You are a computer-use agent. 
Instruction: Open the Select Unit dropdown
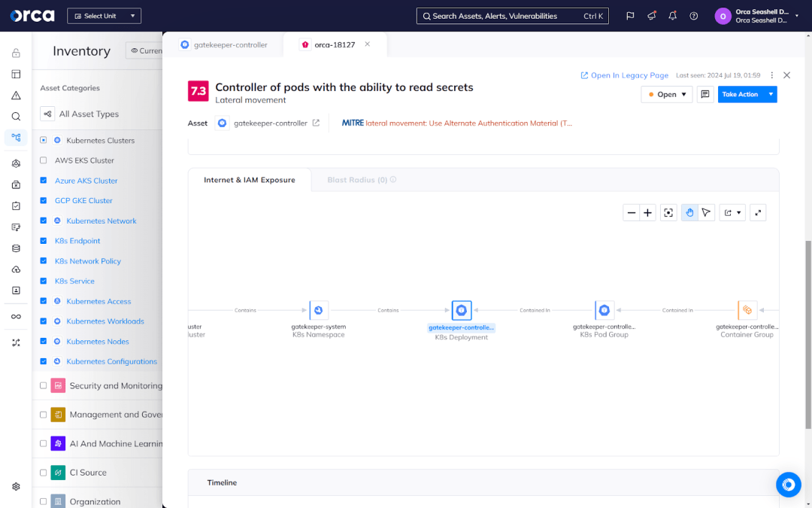pos(104,16)
